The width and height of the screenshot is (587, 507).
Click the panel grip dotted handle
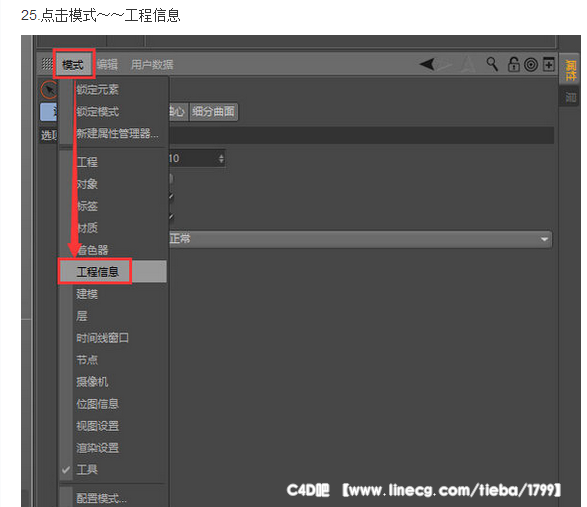tap(47, 64)
